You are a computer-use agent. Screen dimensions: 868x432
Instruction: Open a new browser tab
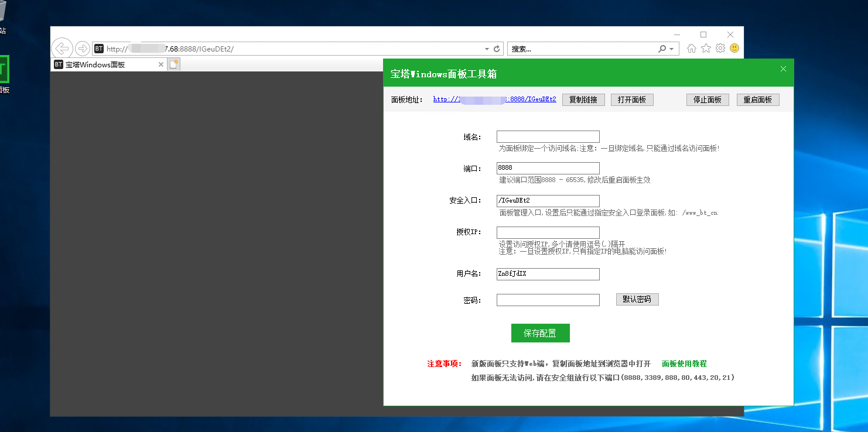174,64
